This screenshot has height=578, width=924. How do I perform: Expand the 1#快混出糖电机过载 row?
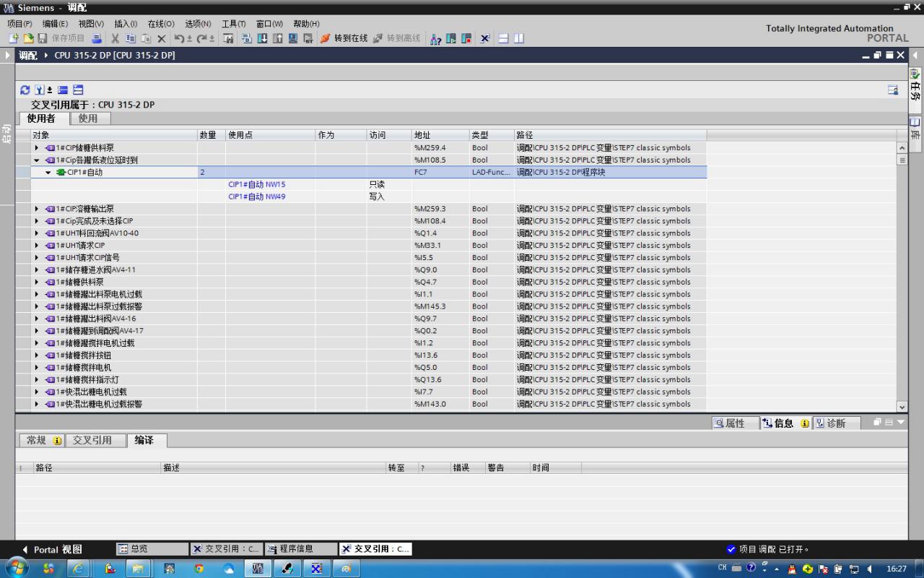tap(37, 392)
